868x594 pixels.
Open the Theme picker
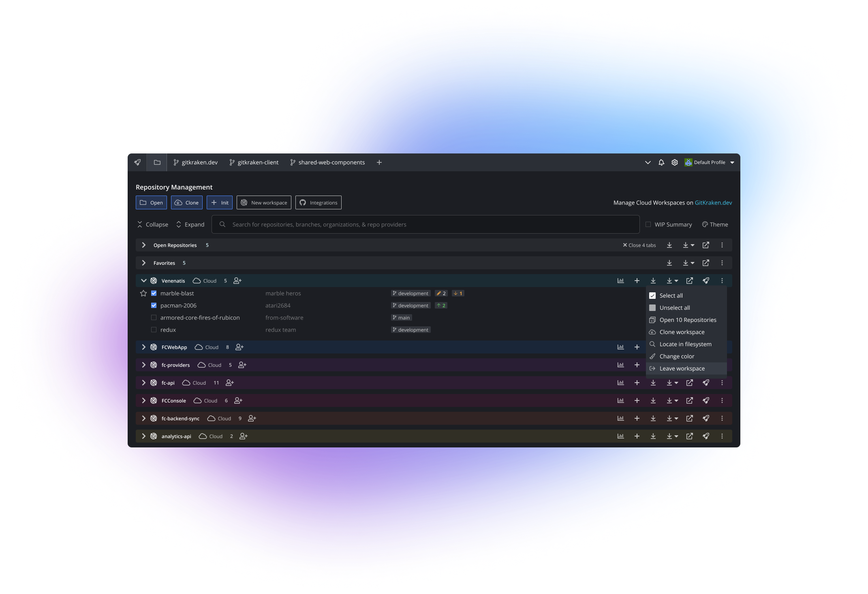tap(715, 224)
